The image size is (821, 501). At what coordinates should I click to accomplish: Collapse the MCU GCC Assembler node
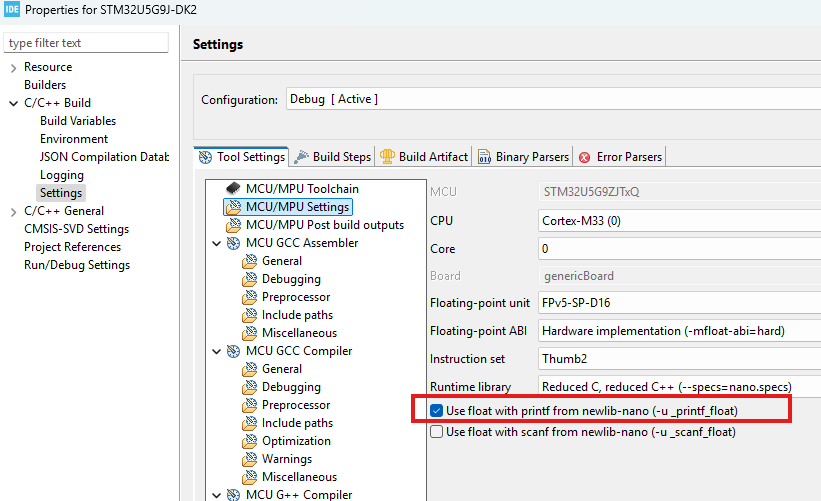click(217, 243)
